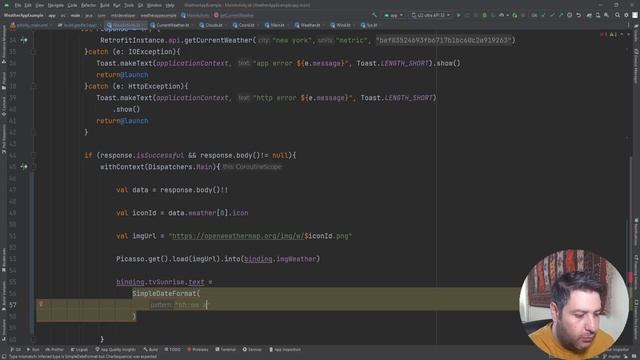Image resolution: width=640 pixels, height=360 pixels.
Task: Open the Problems tool window
Action: click(198, 349)
